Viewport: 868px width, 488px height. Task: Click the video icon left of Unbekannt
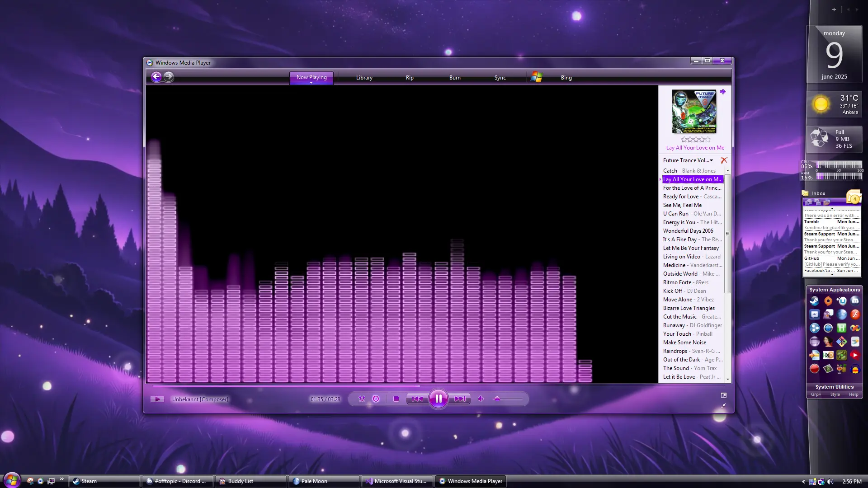(x=157, y=399)
